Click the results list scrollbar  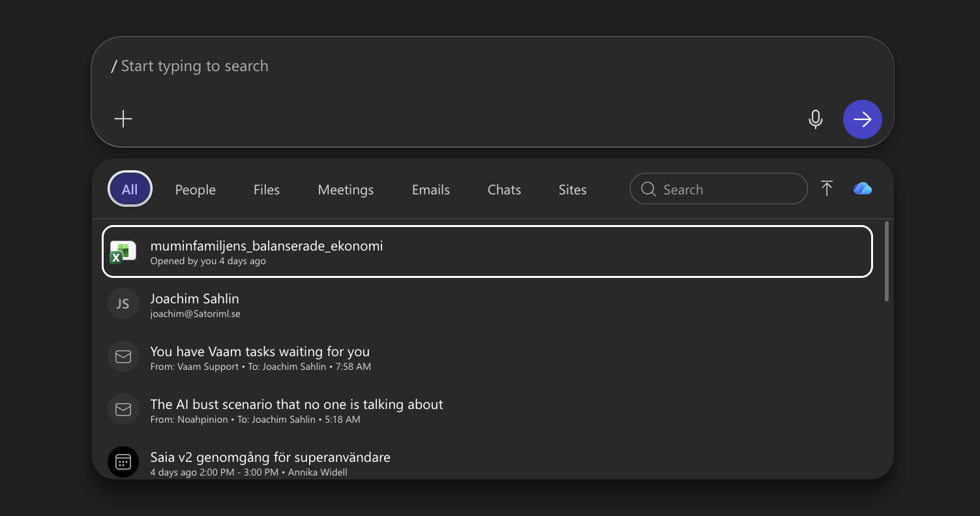pyautogui.click(x=887, y=262)
